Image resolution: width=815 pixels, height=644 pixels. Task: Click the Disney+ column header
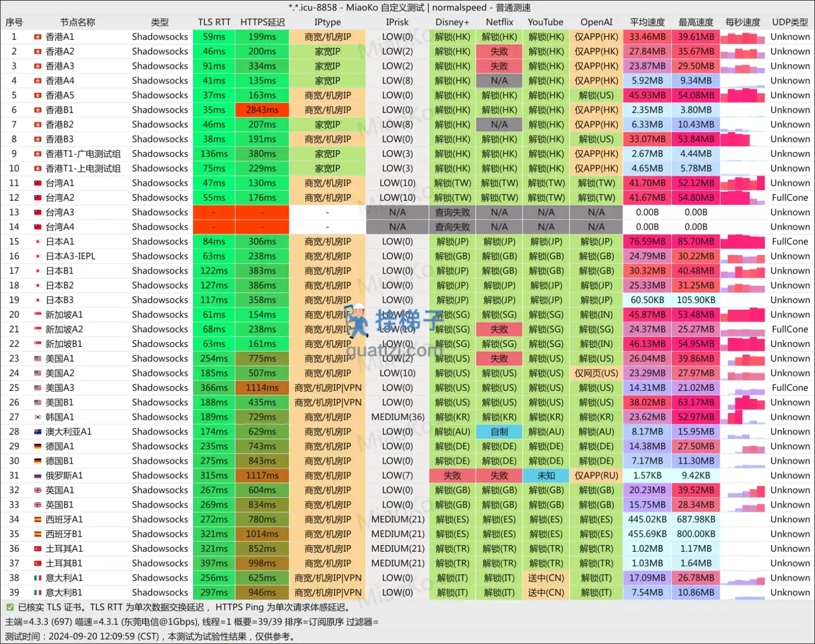[452, 22]
